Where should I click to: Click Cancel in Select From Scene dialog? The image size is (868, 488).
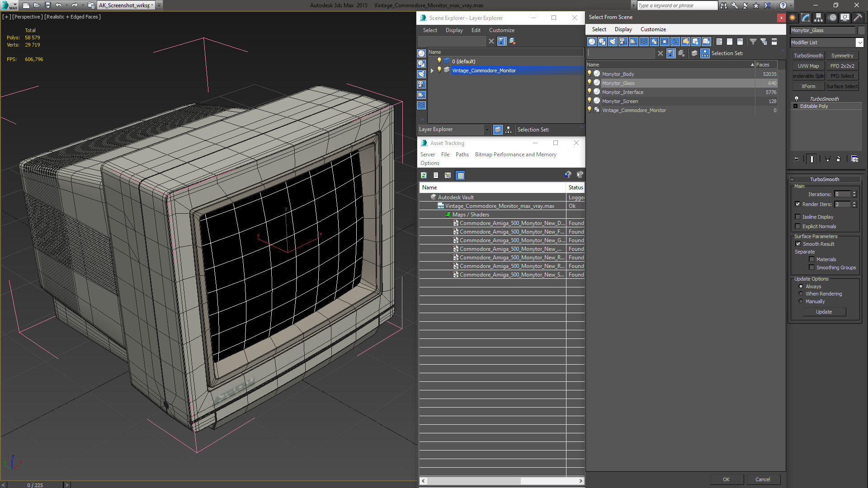763,479
